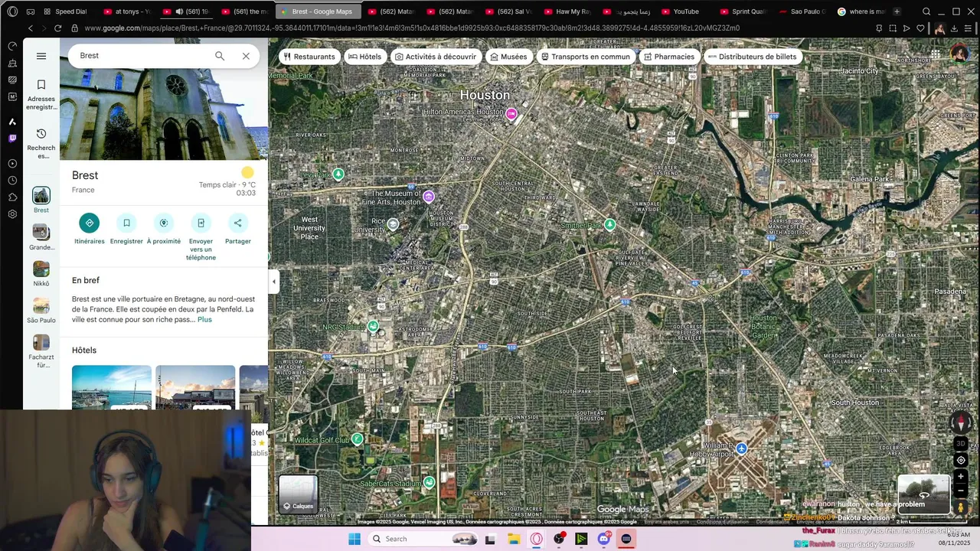This screenshot has height=551, width=980.
Task: Click the Rice University marker
Action: click(x=393, y=224)
